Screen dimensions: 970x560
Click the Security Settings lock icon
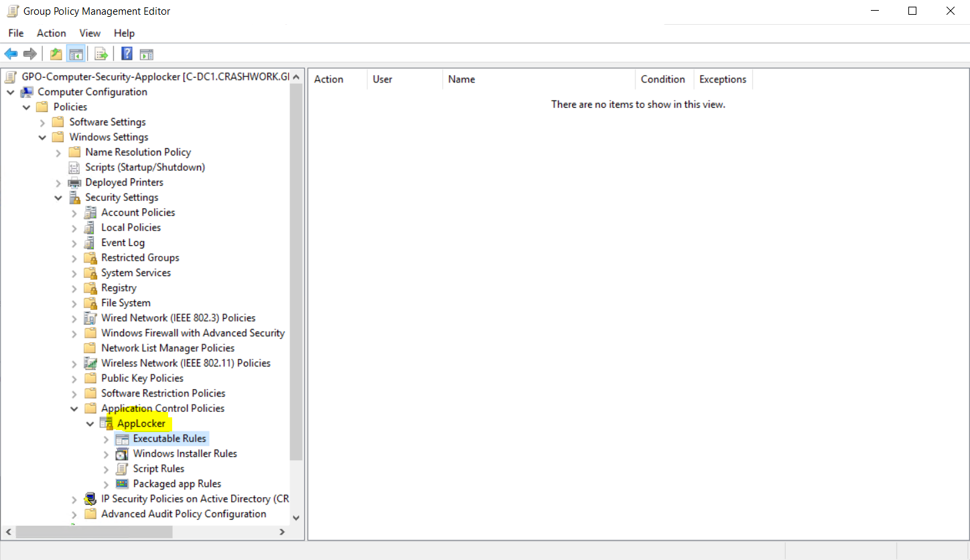click(75, 198)
